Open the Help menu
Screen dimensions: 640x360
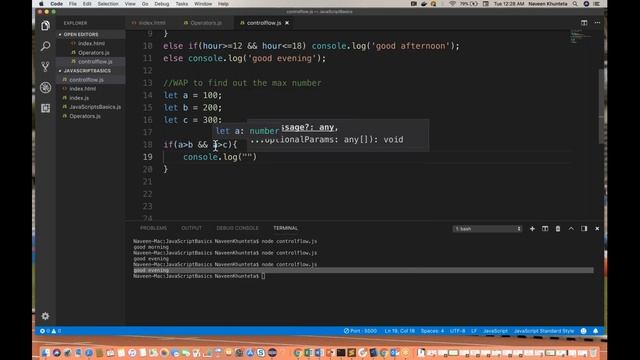223,4
